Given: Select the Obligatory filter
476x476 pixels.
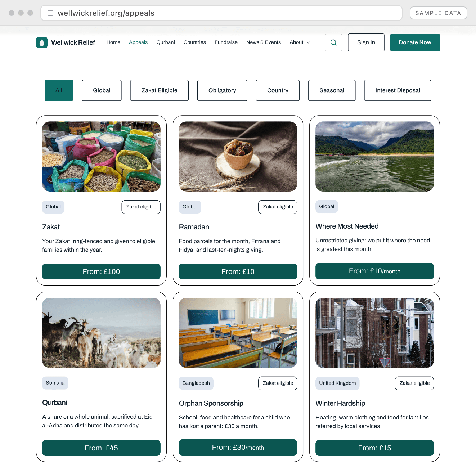Looking at the screenshot, I should (x=222, y=90).
